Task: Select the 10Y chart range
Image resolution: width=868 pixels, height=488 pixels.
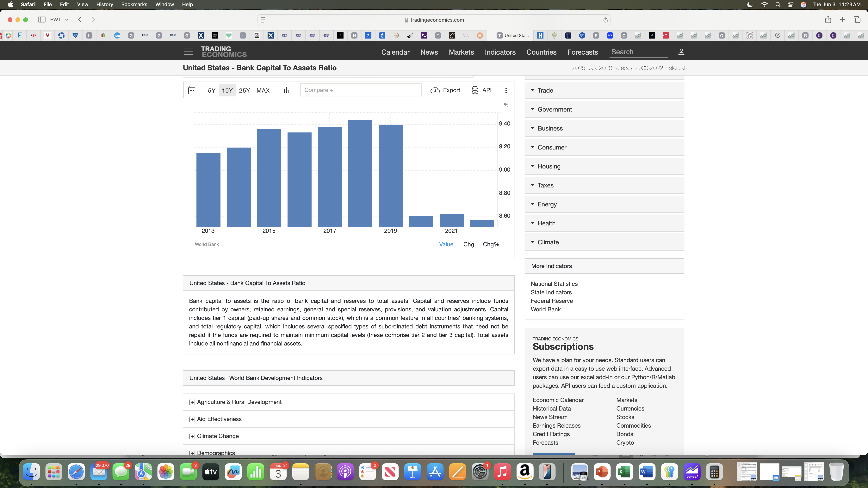Action: 227,90
